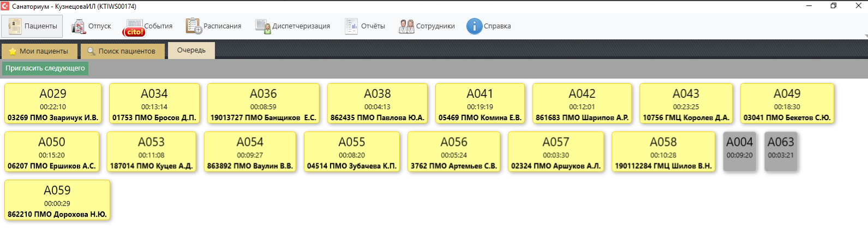This screenshot has width=868, height=236.
Task: Choose queue ticket A043 Королев Д.А.
Action: [x=686, y=103]
